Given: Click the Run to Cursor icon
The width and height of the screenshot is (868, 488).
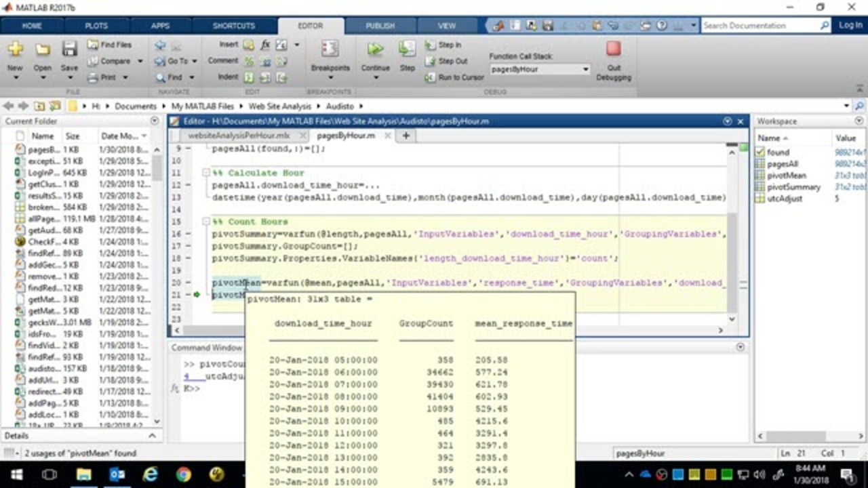Looking at the screenshot, I should tap(430, 77).
